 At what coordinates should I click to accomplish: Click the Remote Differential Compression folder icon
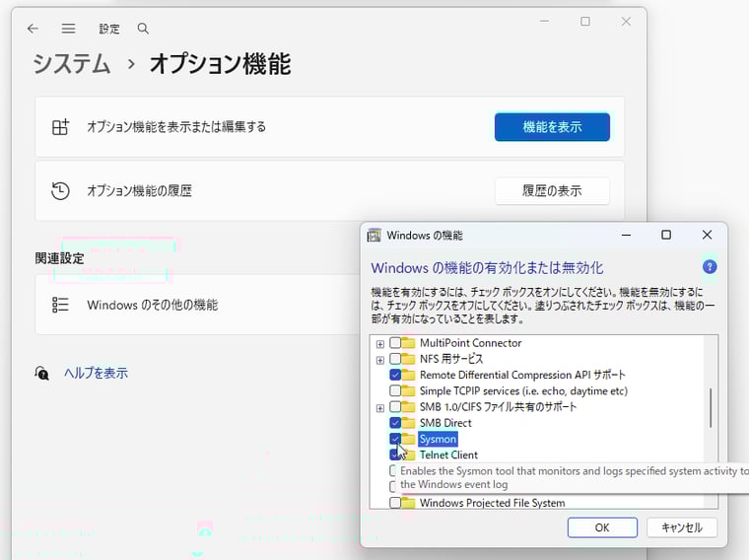point(408,375)
